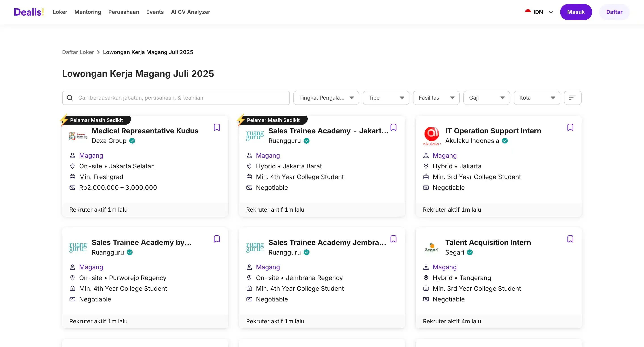Go to Perusahaan page
Viewport: 644px width, 347px height.
click(x=123, y=12)
